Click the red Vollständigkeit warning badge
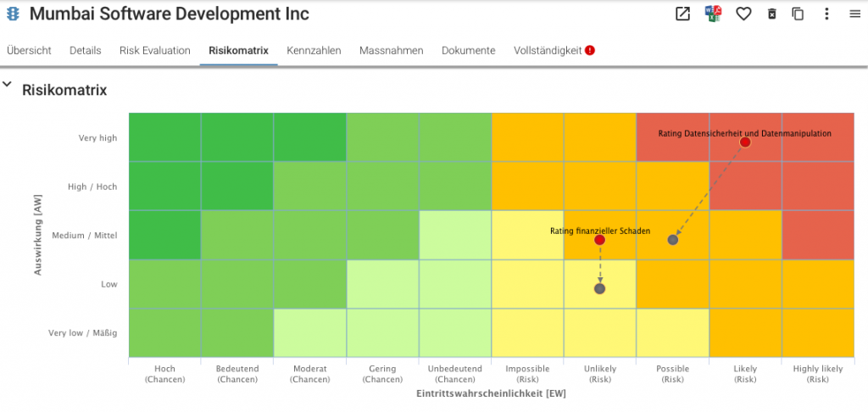Viewport: 868px width, 412px height. point(590,50)
